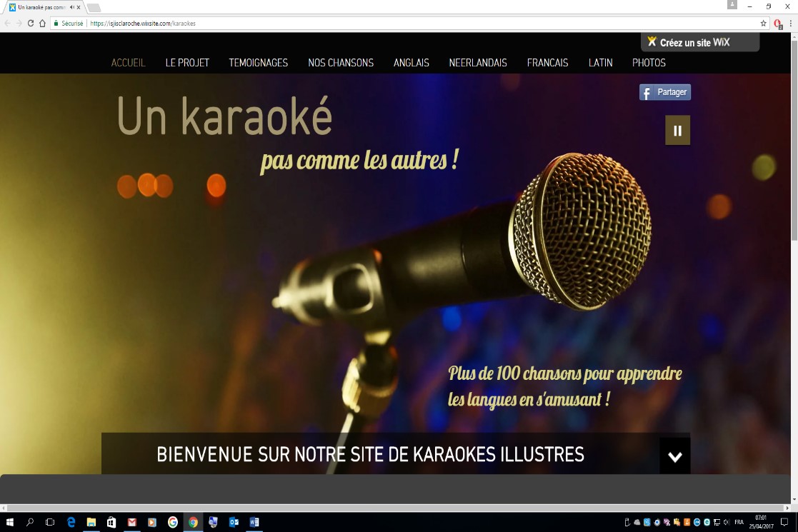
Task: Click the Créez un site WiX button
Action: pos(699,41)
